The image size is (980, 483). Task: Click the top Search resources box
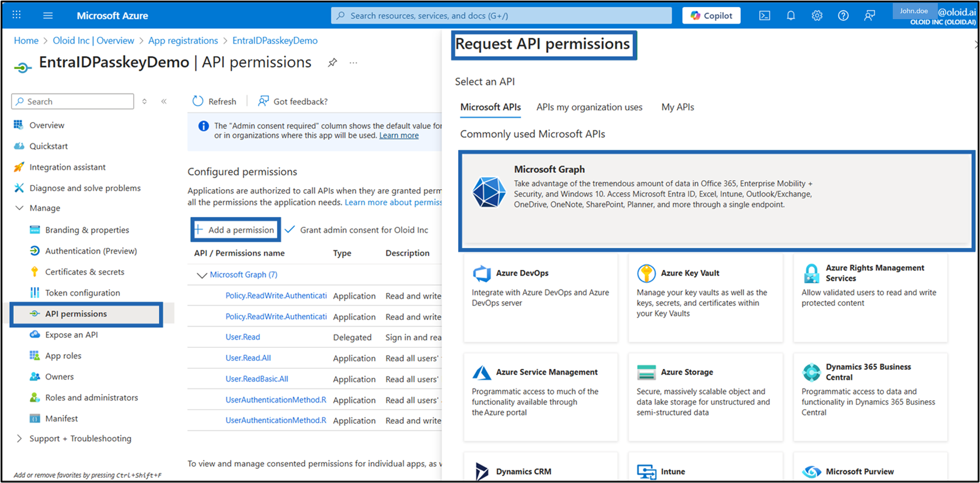501,16
